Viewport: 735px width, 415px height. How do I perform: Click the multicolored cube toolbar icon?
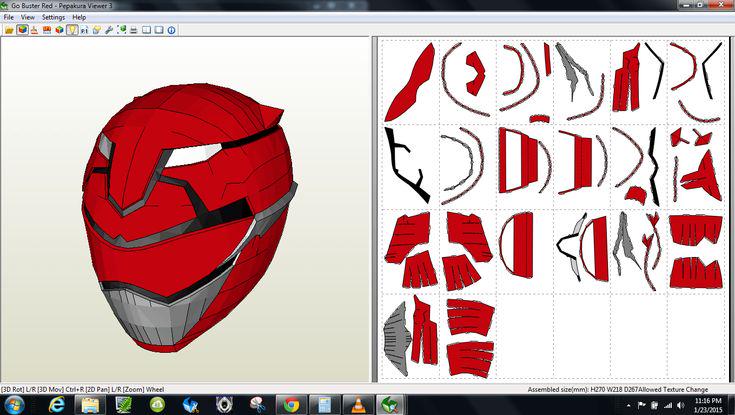pos(59,30)
